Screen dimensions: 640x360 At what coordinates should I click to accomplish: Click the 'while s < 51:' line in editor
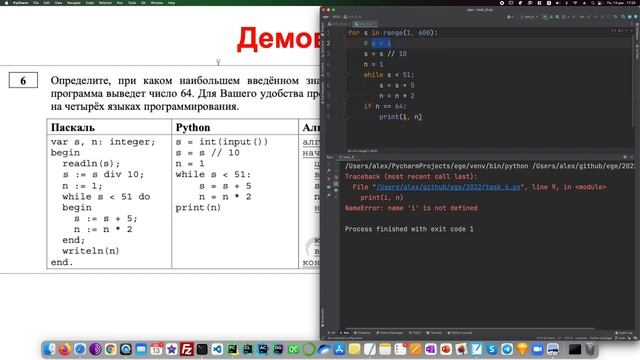389,75
